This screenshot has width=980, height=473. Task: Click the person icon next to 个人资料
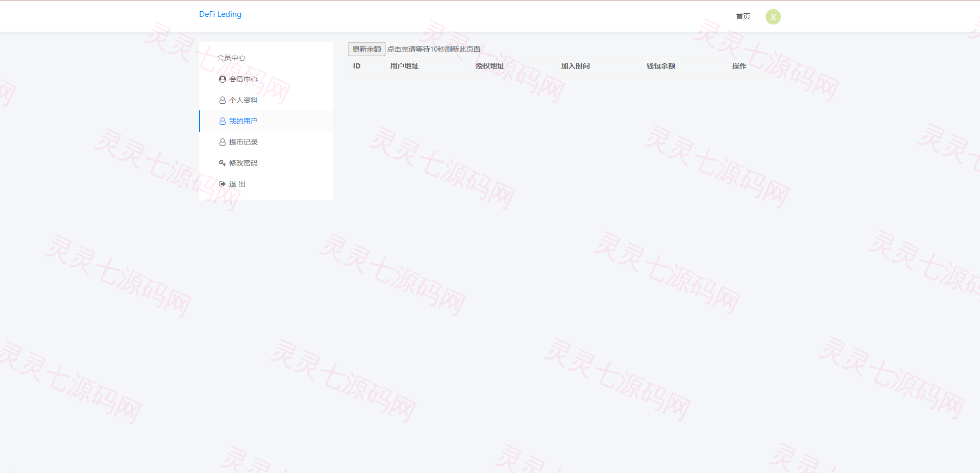pos(223,100)
